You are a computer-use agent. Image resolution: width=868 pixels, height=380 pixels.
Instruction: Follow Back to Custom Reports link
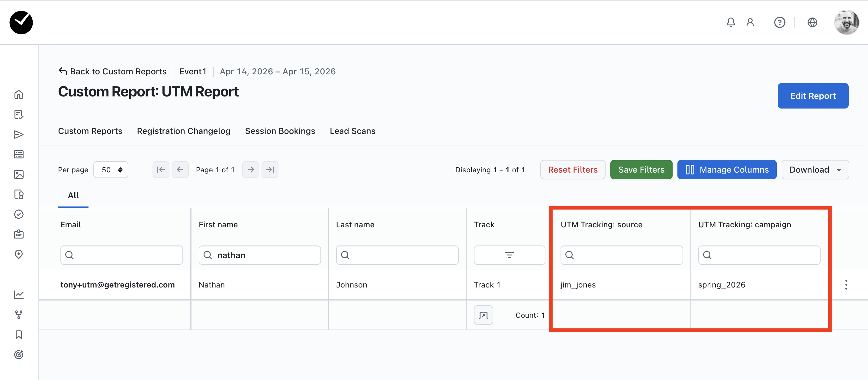point(113,71)
